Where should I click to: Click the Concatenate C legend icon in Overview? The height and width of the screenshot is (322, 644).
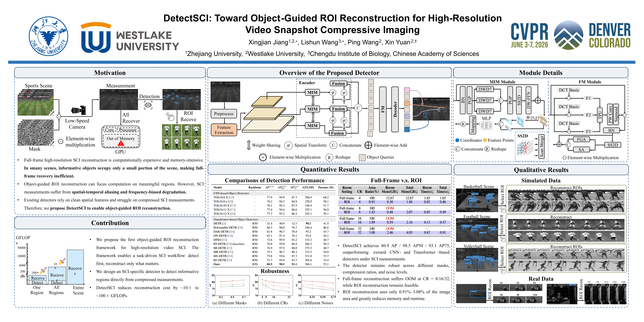point(333,145)
